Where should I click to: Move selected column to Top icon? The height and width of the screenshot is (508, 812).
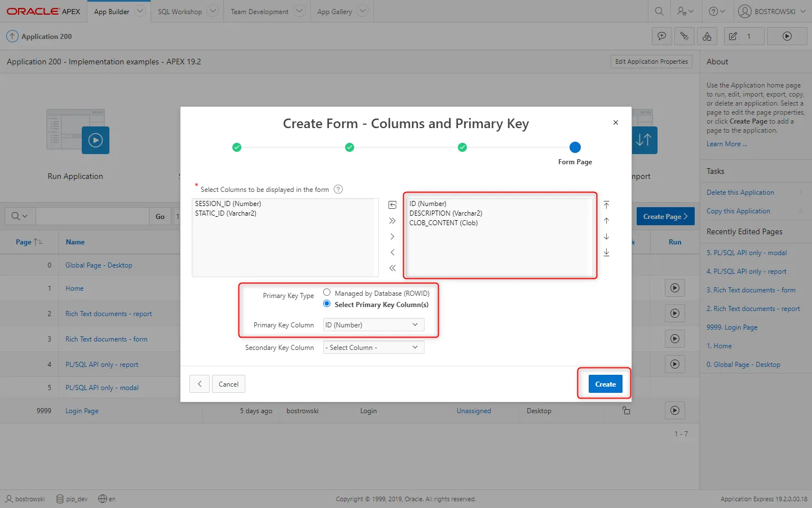pos(606,205)
